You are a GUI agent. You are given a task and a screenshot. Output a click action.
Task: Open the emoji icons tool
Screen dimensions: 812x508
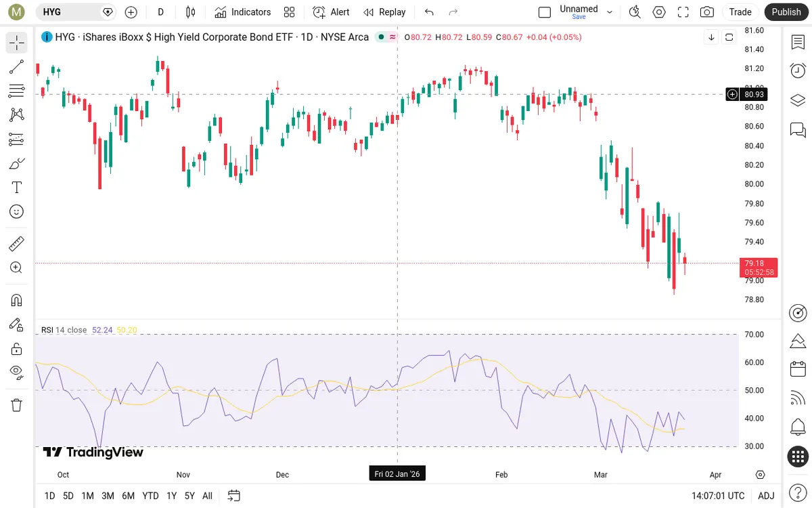tap(17, 212)
